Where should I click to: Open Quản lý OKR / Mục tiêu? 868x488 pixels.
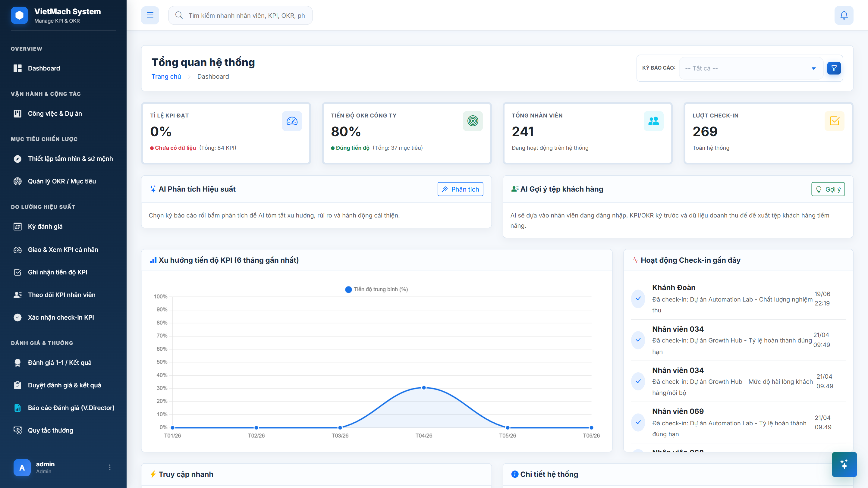tap(63, 181)
